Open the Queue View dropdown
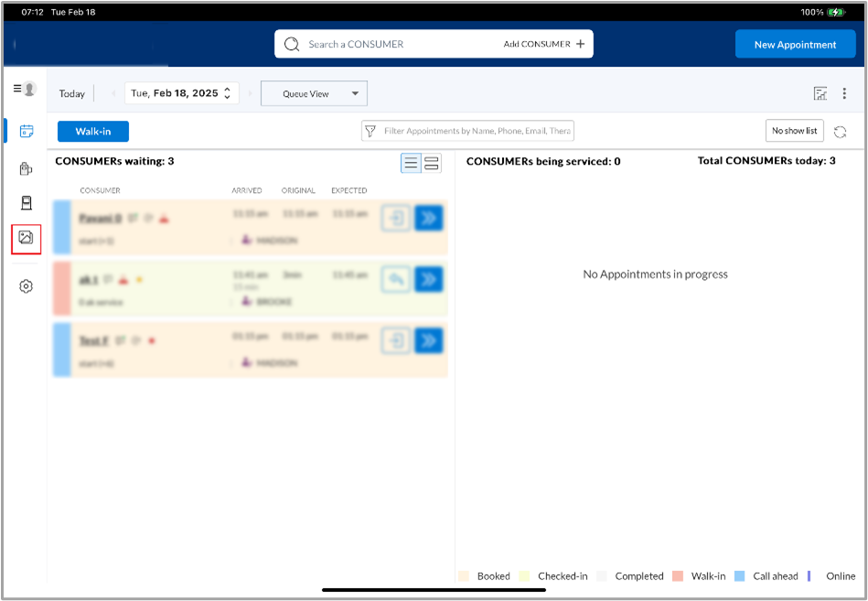This screenshot has width=868, height=601. click(314, 93)
